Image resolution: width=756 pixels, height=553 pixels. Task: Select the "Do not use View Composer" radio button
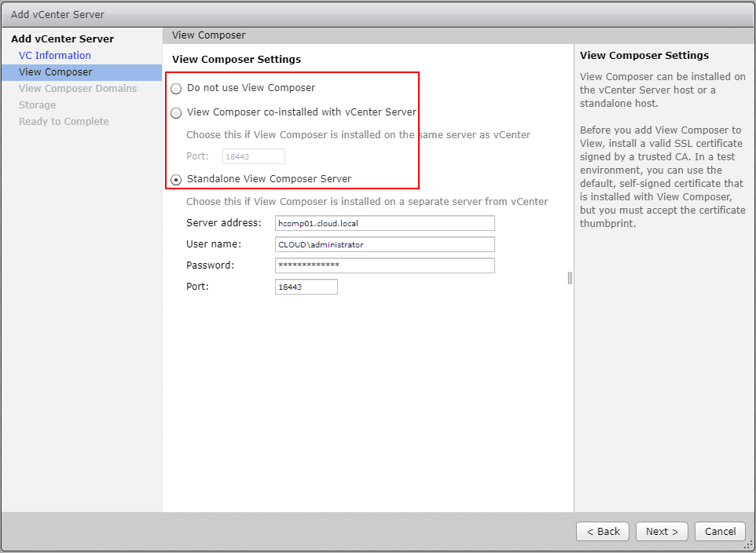coord(175,88)
